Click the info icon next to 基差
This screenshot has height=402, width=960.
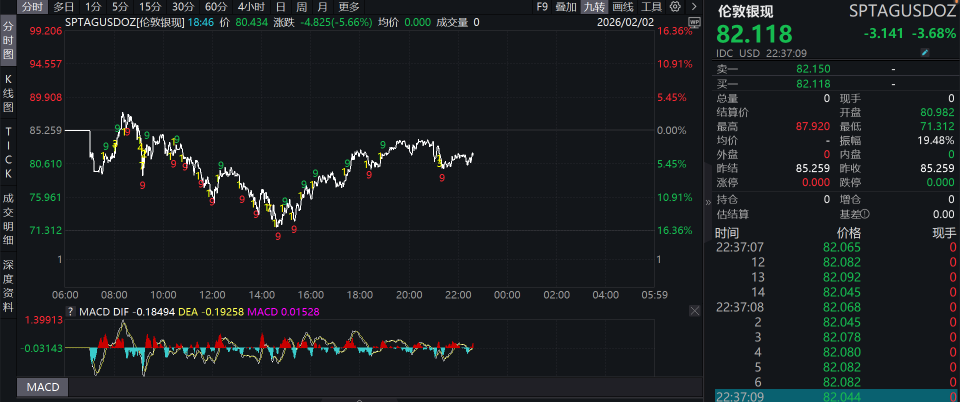864,214
